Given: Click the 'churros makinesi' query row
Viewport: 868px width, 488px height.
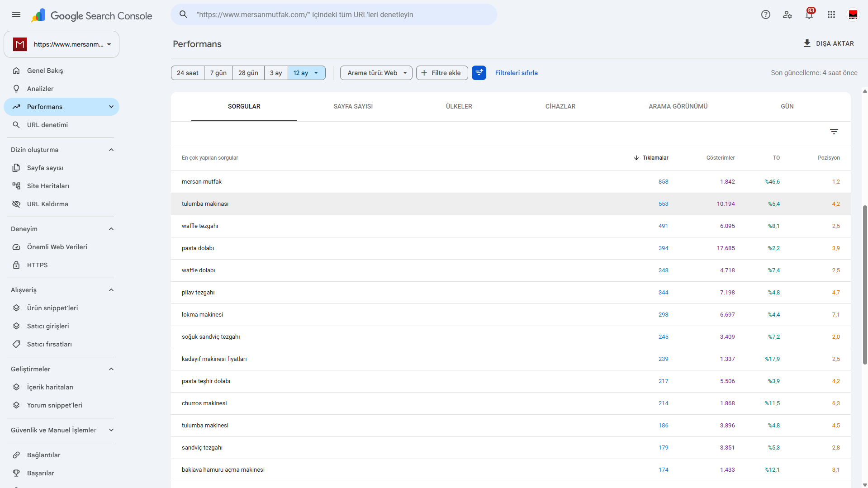Looking at the screenshot, I should pyautogui.click(x=511, y=403).
